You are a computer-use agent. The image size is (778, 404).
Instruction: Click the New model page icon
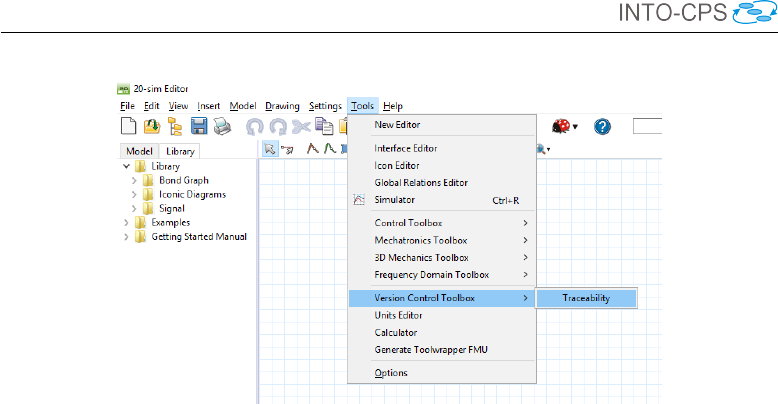pyautogui.click(x=129, y=126)
